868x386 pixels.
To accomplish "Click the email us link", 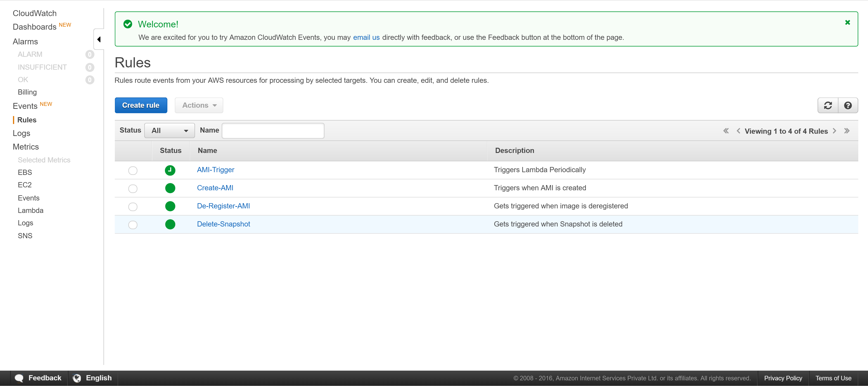I will click(366, 37).
